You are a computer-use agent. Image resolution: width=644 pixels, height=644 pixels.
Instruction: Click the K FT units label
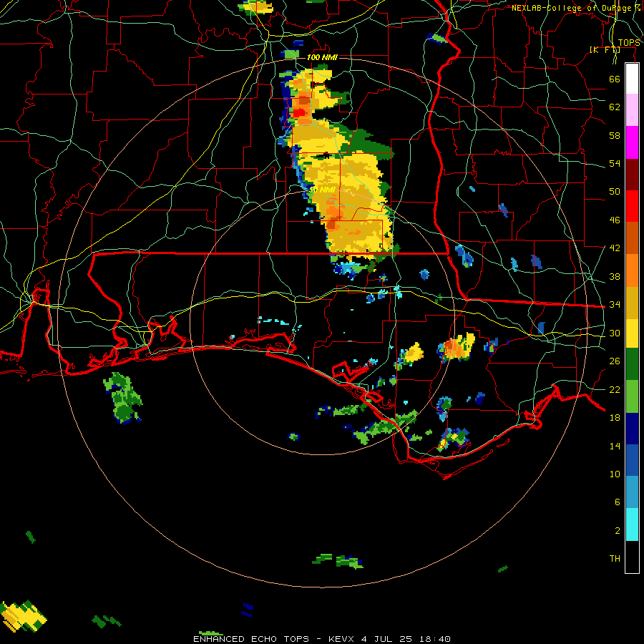click(x=605, y=49)
